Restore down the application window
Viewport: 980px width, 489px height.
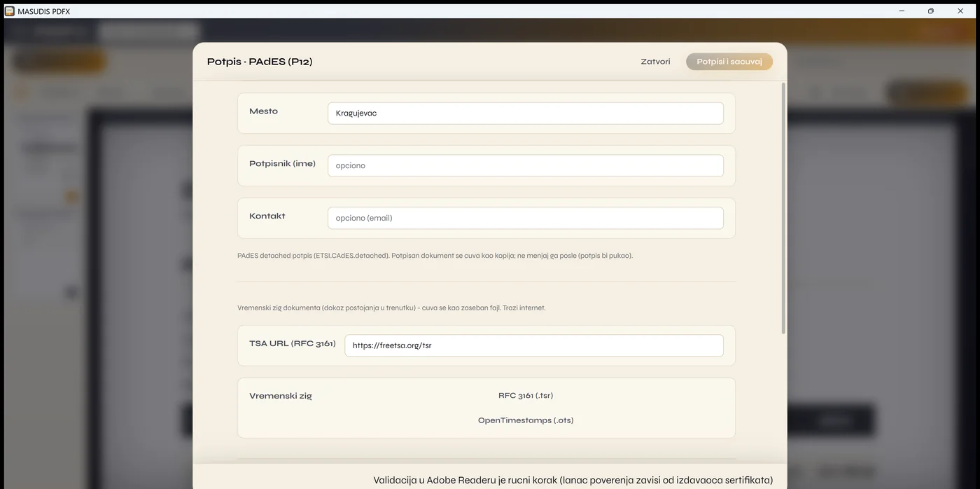pos(930,11)
